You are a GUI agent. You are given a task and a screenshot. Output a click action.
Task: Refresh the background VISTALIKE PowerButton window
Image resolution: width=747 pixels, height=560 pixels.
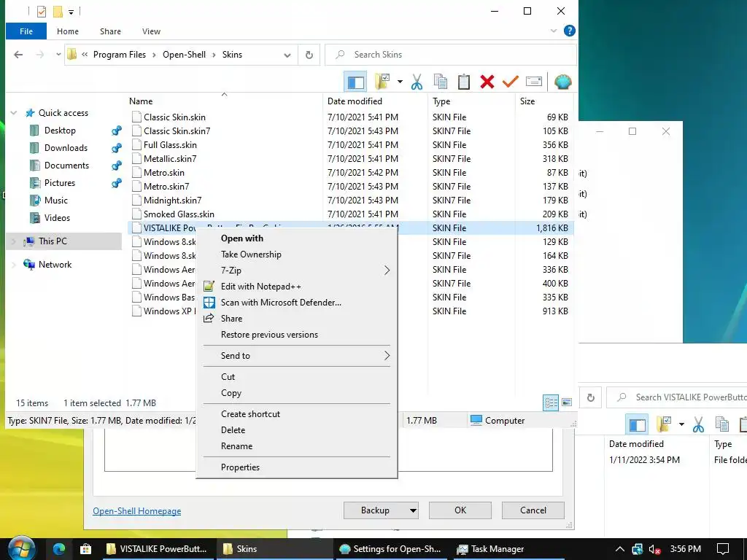[x=591, y=397]
